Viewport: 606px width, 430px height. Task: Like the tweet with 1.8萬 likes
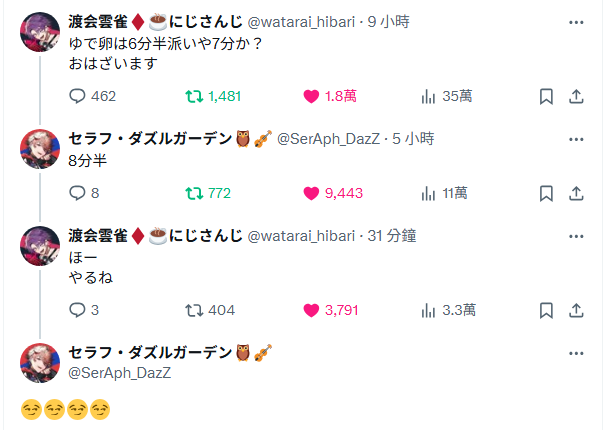(311, 96)
